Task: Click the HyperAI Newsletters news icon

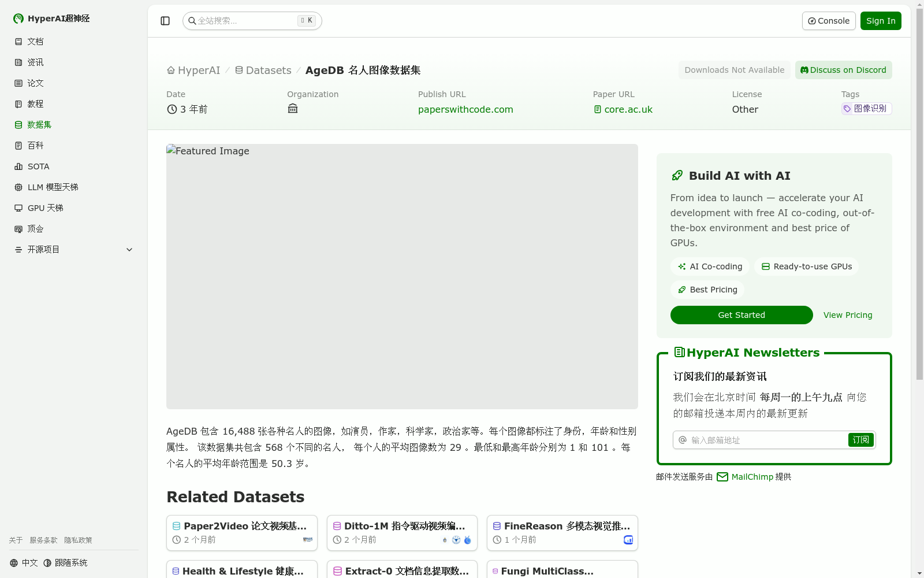Action: coord(680,352)
